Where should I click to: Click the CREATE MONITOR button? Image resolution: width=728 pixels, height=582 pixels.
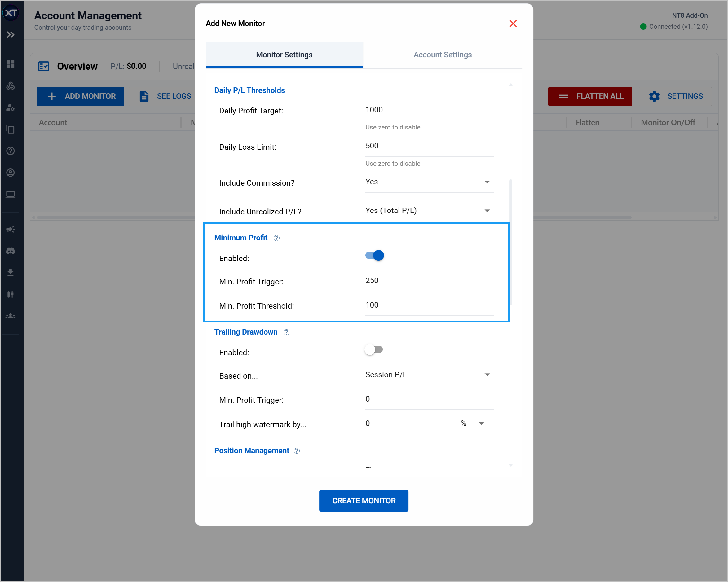(x=364, y=501)
